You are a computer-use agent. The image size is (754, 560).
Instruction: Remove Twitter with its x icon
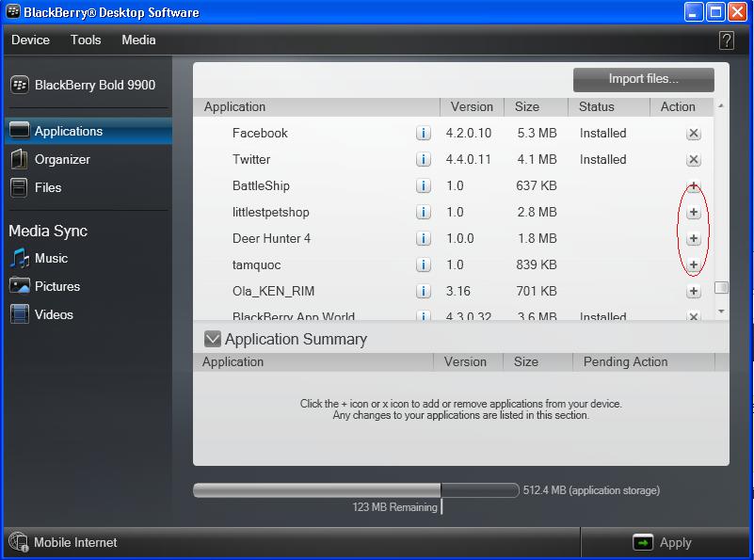694,160
